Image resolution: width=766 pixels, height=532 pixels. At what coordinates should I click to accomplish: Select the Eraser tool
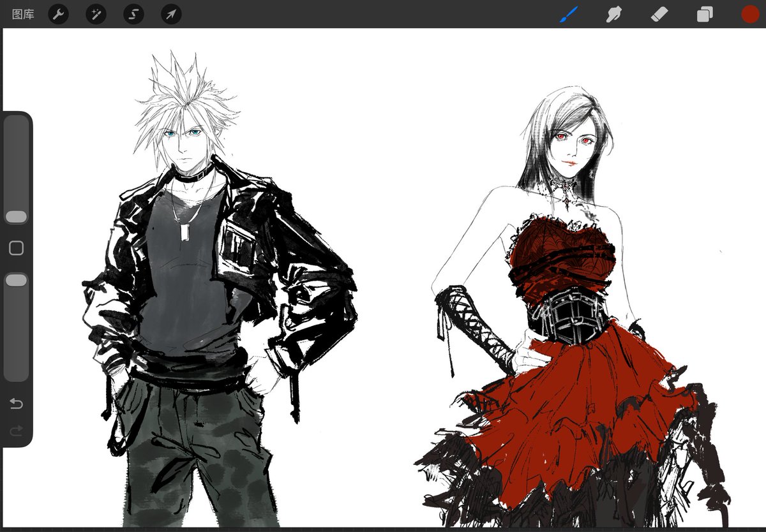coord(659,14)
